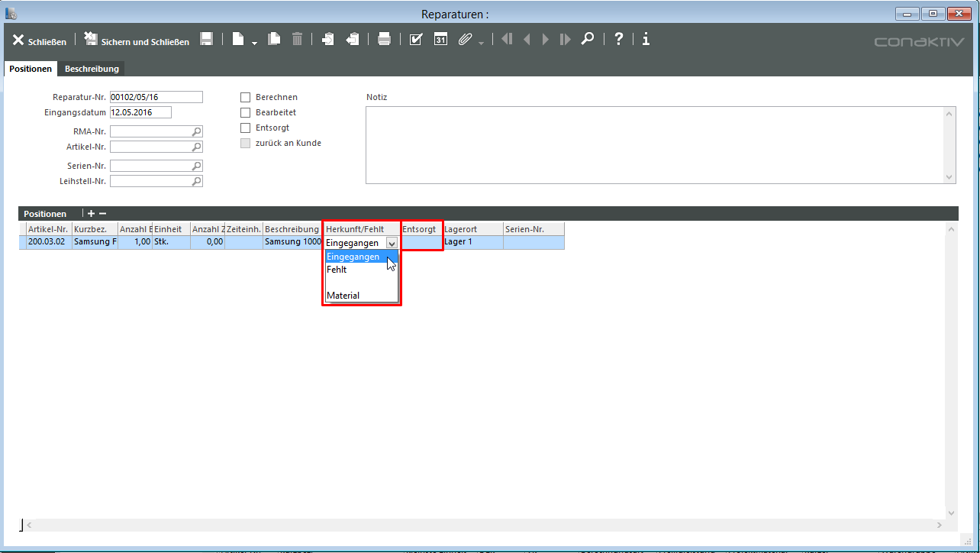The height and width of the screenshot is (553, 980).
Task: Select Fehlt from the open dropdown list
Action: (337, 270)
